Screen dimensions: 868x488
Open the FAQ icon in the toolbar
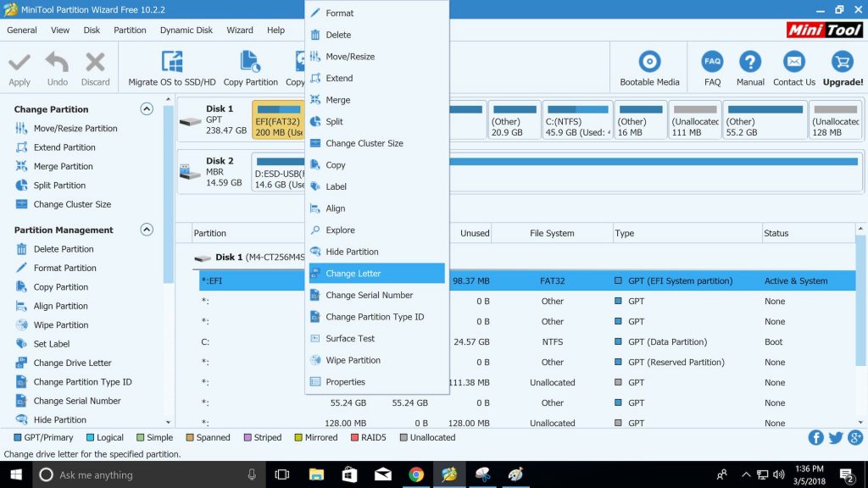point(712,61)
